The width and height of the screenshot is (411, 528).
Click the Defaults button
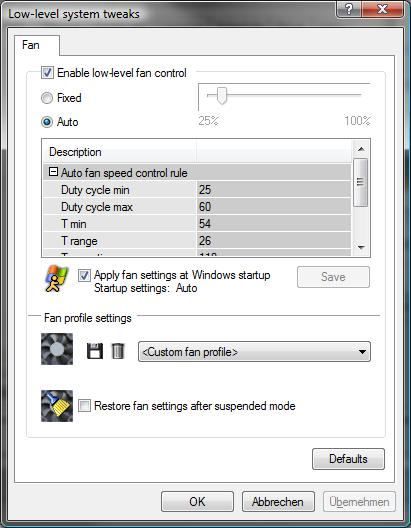pos(348,459)
